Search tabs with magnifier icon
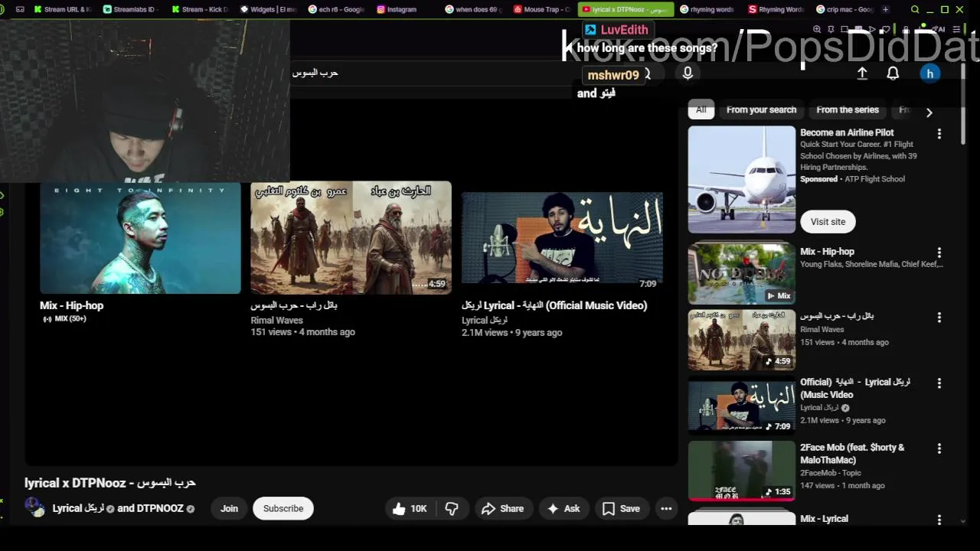Screen dimensions: 980x551 (915, 9)
